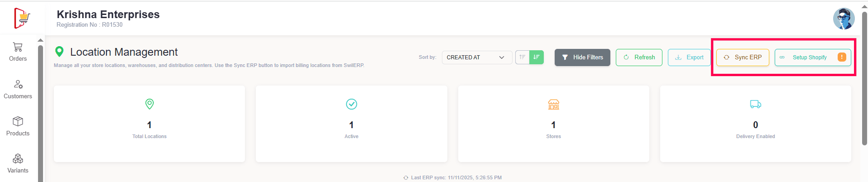
Task: Click the Refresh button
Action: coord(639,57)
